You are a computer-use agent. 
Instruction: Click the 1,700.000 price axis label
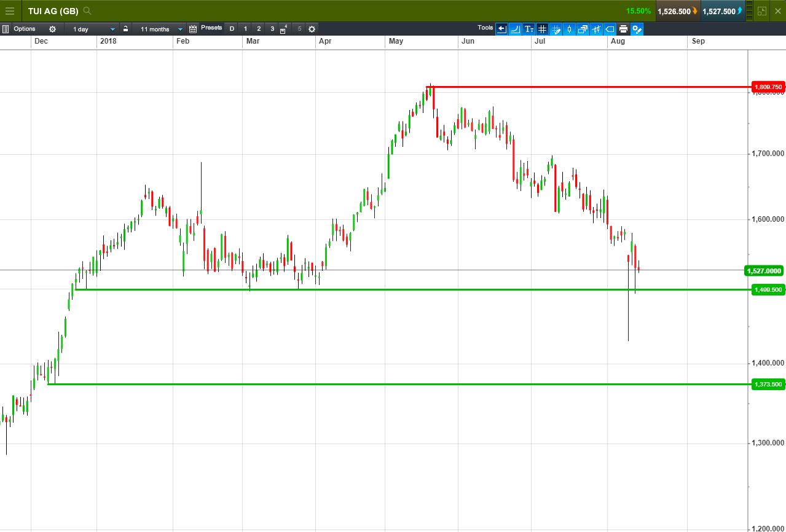coord(768,154)
